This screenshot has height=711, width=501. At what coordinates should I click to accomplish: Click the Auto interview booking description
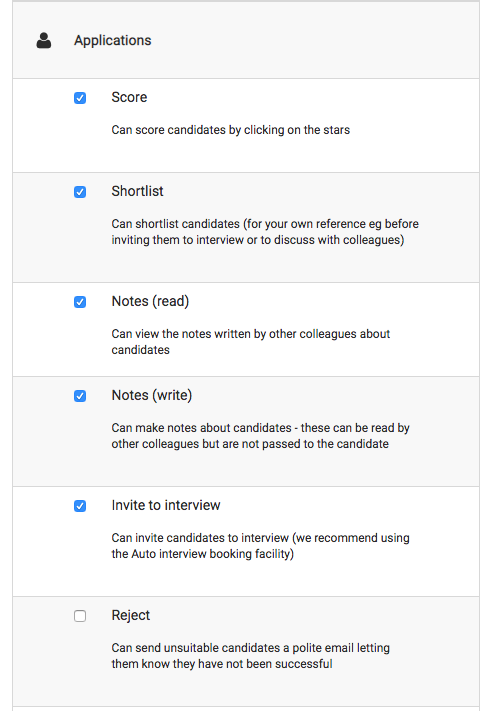[x=261, y=546]
